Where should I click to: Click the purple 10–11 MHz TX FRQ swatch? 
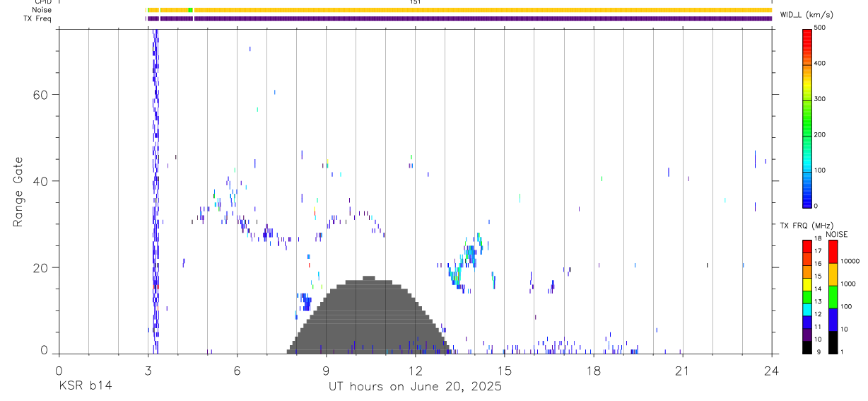point(807,334)
